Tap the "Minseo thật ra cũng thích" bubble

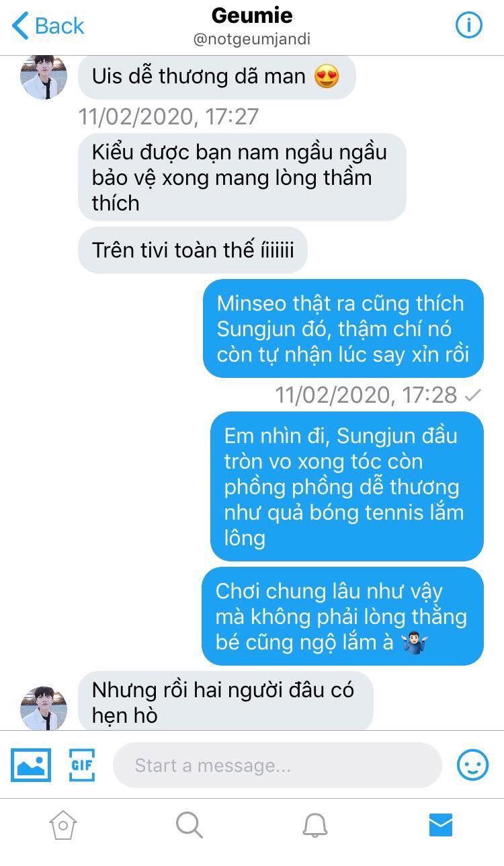(343, 328)
